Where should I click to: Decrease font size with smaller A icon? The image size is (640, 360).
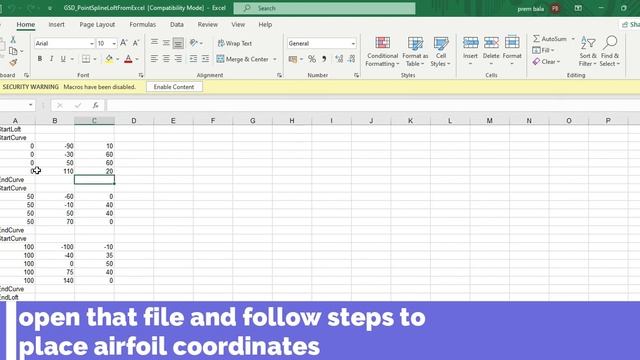(x=136, y=43)
